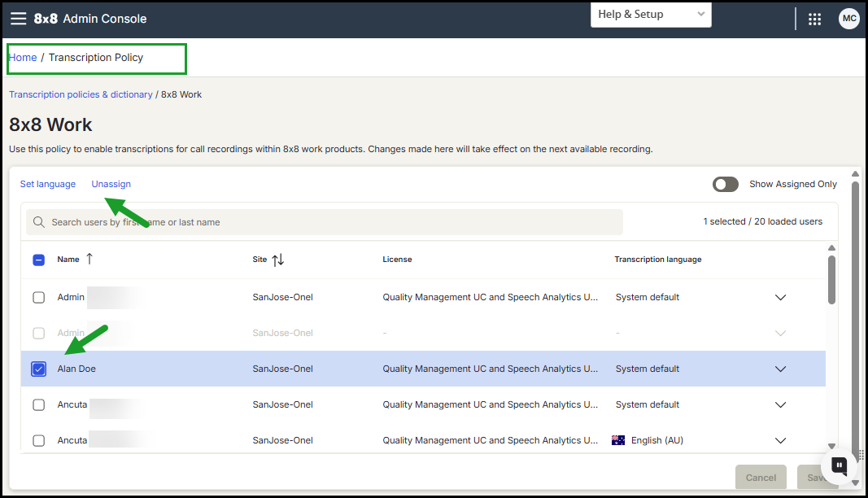Click the search magnifier icon
The height and width of the screenshot is (498, 868).
39,222
